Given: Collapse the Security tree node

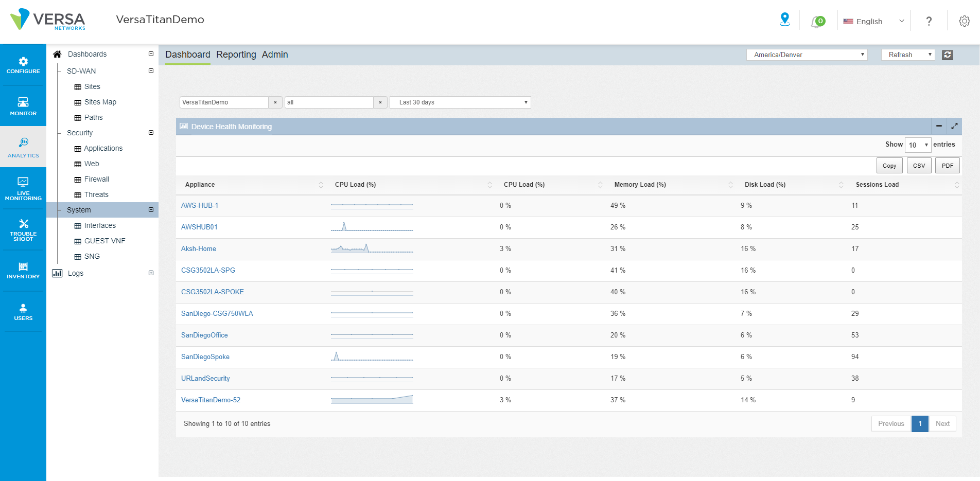Looking at the screenshot, I should 151,133.
